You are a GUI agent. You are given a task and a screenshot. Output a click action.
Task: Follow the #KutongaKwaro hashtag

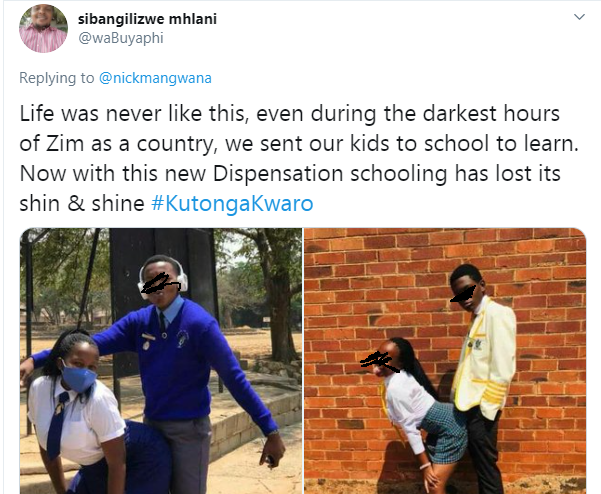(232, 203)
